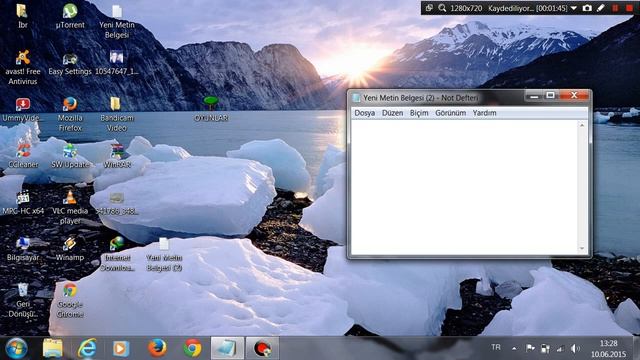
Task: Click the 1280x720 resolution label
Action: pos(466,8)
